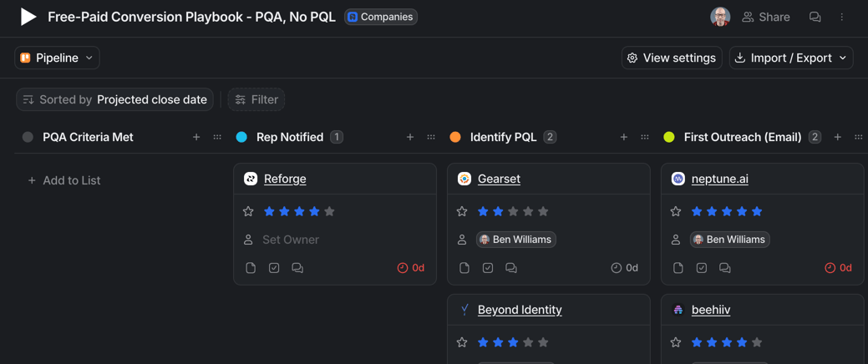This screenshot has height=364, width=868.
Task: Click the Share button
Action: coord(766,18)
